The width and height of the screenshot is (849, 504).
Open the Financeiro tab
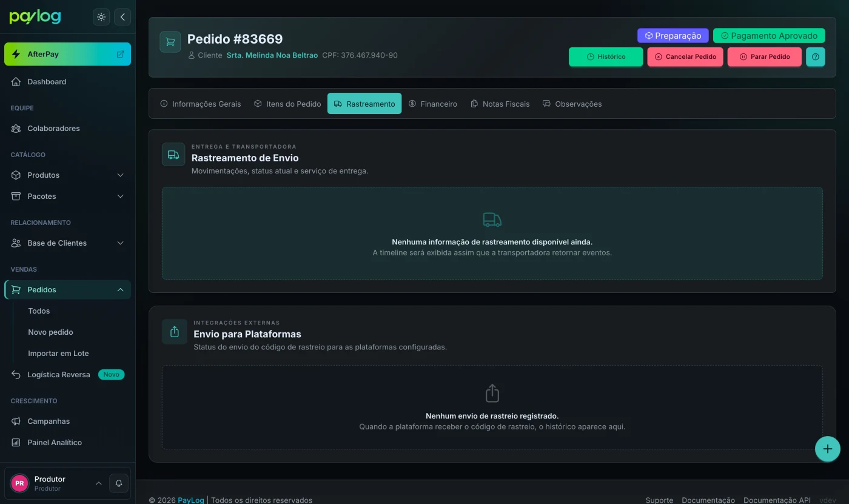[x=433, y=104]
